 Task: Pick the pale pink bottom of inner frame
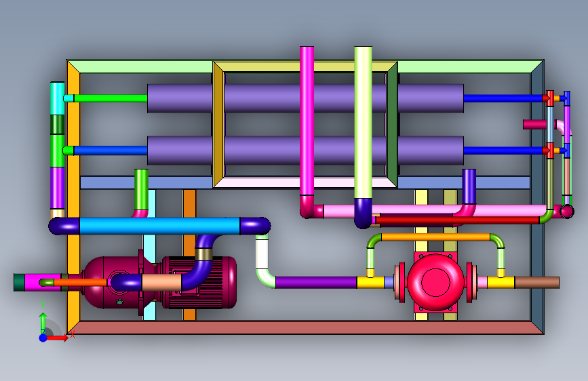[x=262, y=182]
